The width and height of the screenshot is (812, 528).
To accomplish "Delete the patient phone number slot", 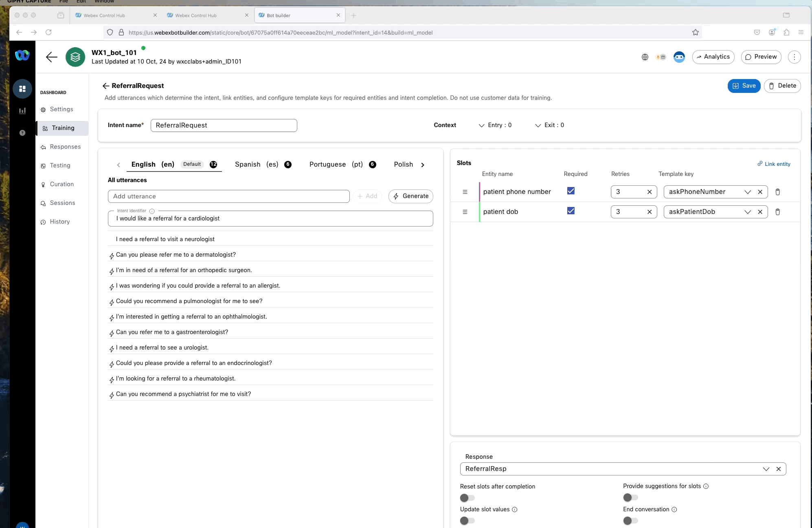I will (777, 192).
